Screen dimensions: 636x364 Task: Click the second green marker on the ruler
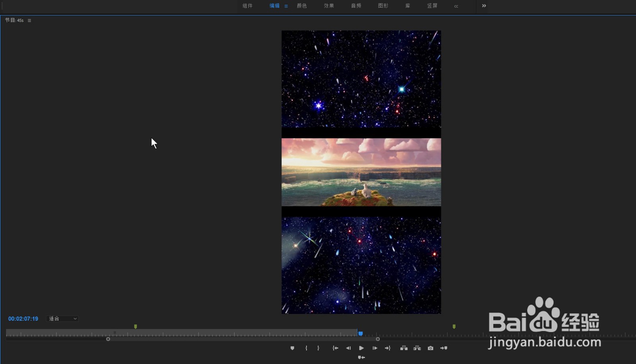454,327
